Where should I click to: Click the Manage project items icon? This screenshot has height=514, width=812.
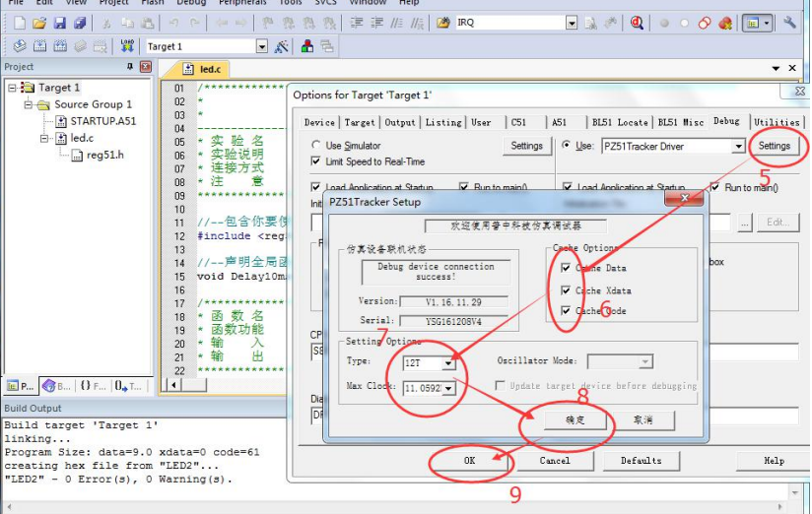(x=307, y=46)
